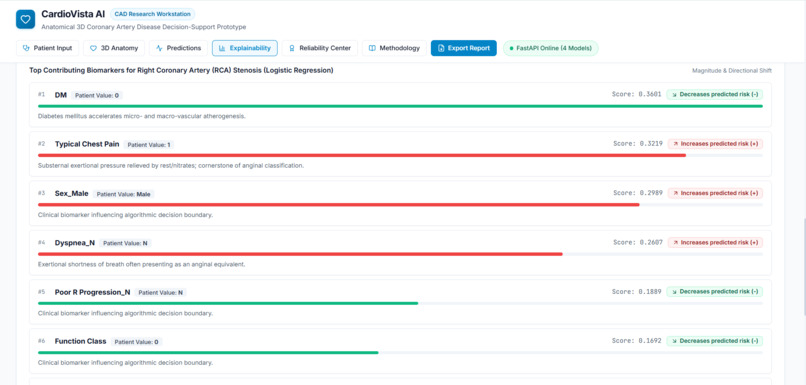Click the Top Contributing Biomarkers heading
The width and height of the screenshot is (806, 385).
pyautogui.click(x=181, y=70)
